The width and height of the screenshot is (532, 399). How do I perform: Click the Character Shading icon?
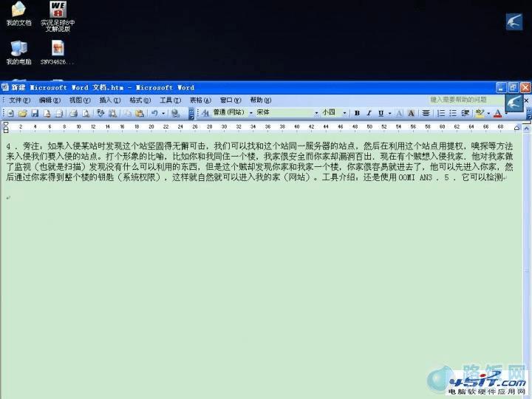pyautogui.click(x=412, y=113)
